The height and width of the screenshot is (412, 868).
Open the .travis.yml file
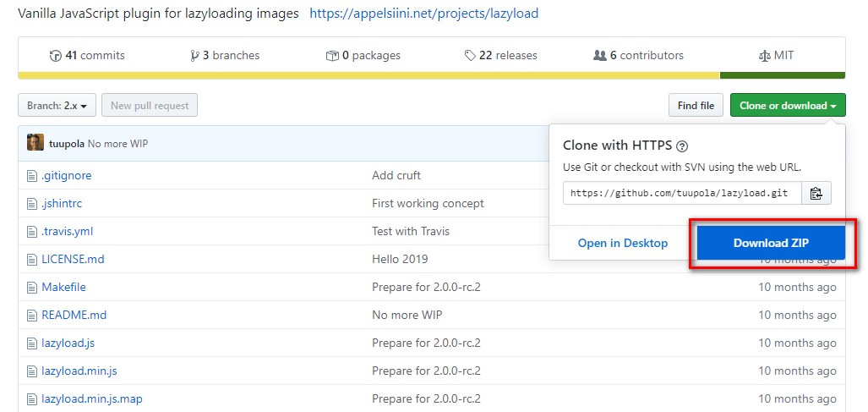[x=67, y=231]
